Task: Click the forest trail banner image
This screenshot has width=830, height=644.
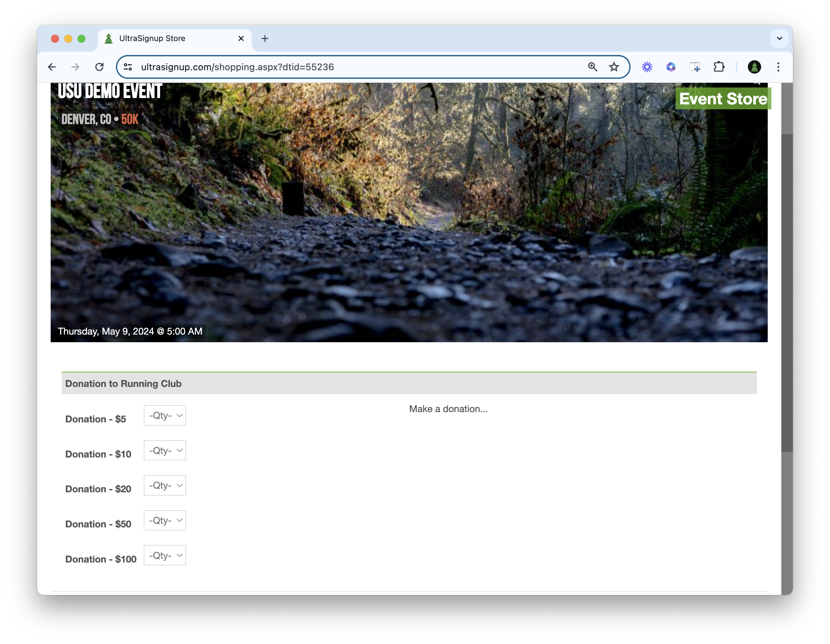Action: (409, 213)
